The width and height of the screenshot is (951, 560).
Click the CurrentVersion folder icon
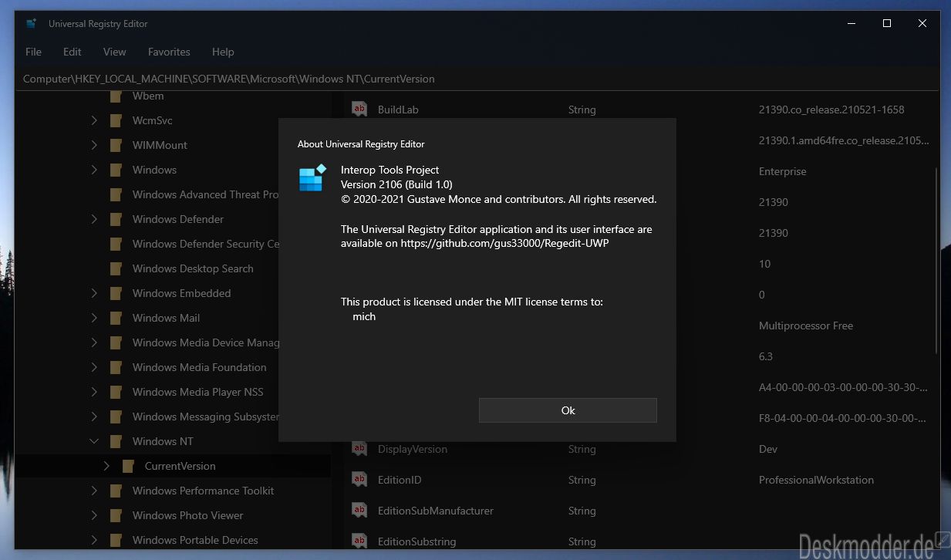pyautogui.click(x=128, y=467)
